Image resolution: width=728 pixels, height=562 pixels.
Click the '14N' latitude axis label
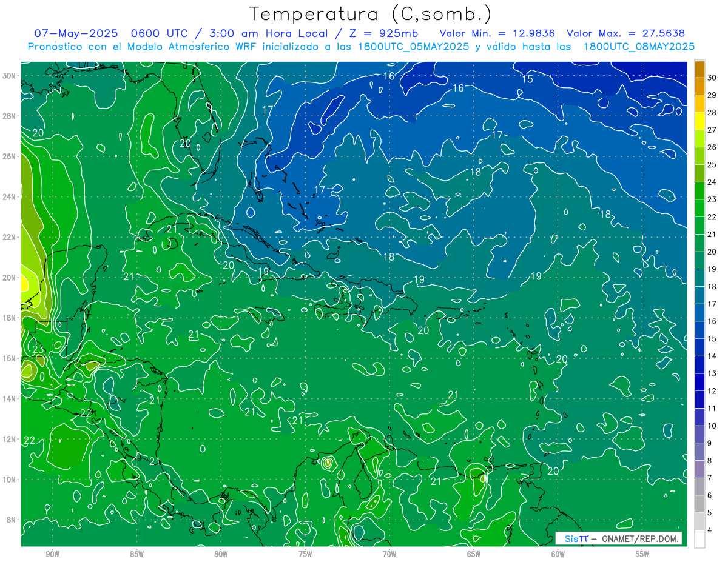10,399
